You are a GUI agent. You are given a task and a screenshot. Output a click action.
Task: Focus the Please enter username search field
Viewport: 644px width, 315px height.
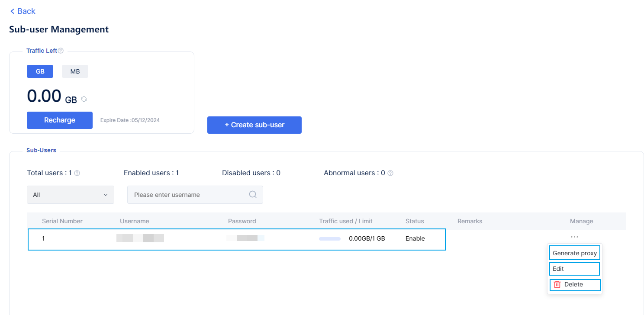pyautogui.click(x=189, y=195)
